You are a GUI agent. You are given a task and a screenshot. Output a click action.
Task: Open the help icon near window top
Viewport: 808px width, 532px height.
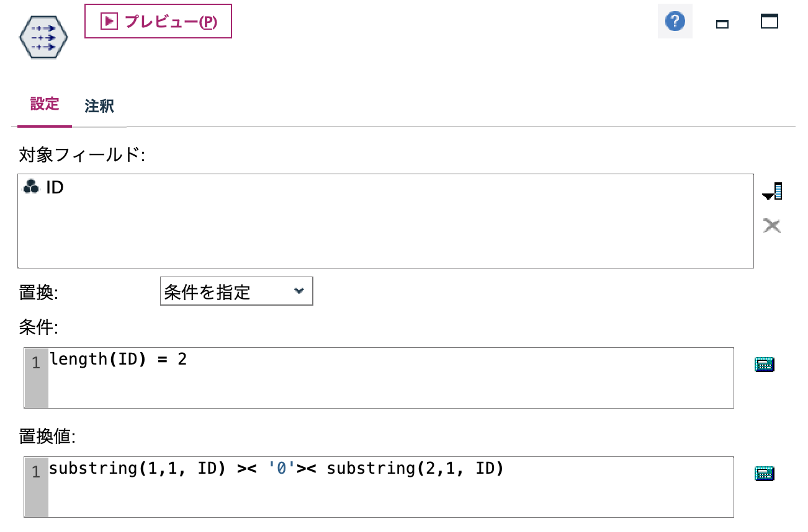coord(675,20)
